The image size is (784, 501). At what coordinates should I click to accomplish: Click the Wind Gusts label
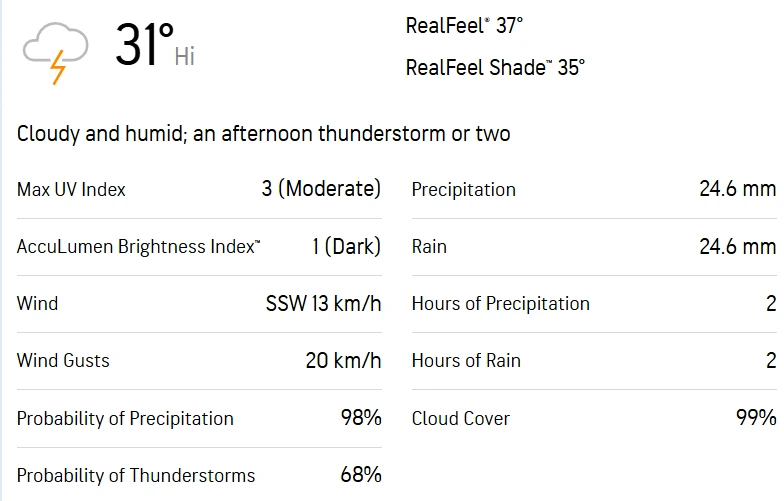click(63, 360)
